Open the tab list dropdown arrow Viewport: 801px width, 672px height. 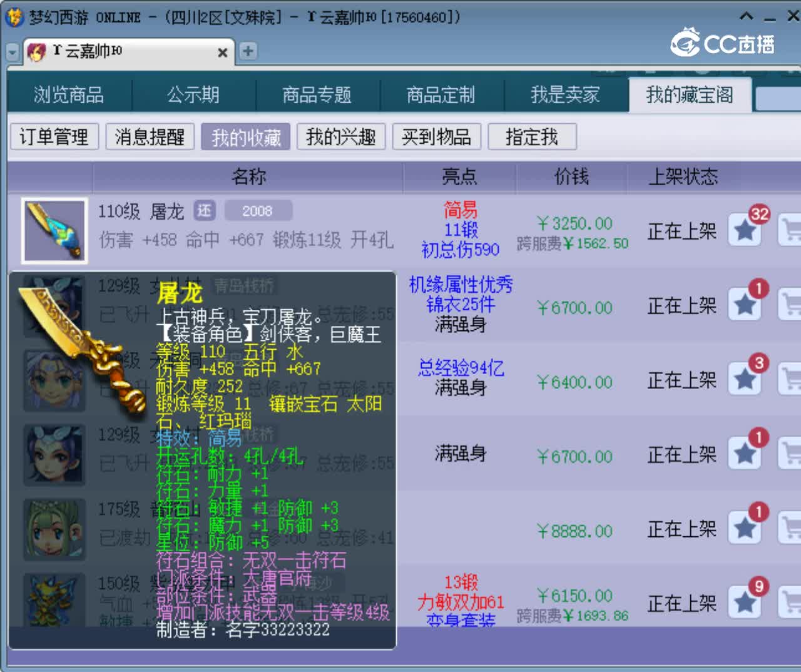[12, 53]
